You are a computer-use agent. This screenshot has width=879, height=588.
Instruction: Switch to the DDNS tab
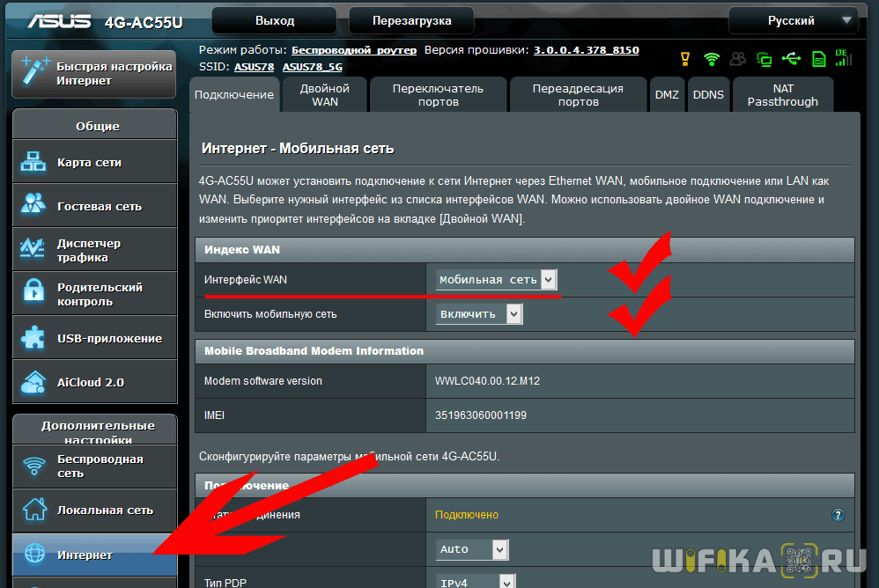coord(708,95)
